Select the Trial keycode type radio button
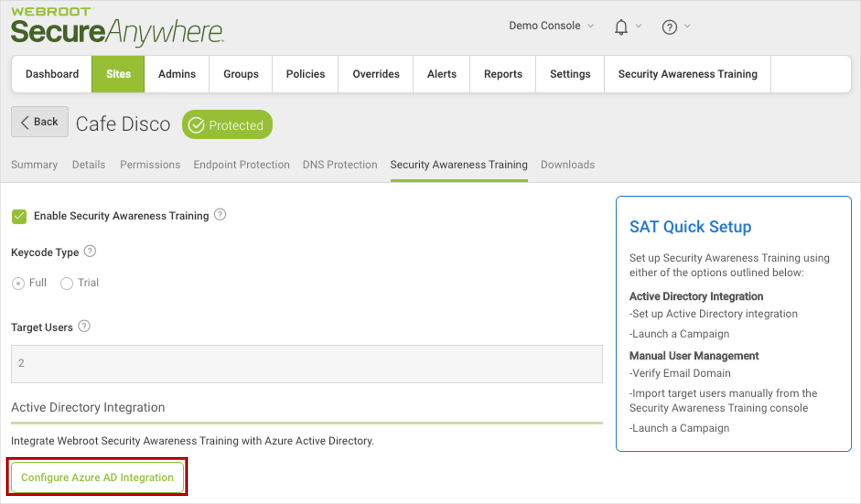The width and height of the screenshot is (861, 504). 68,281
